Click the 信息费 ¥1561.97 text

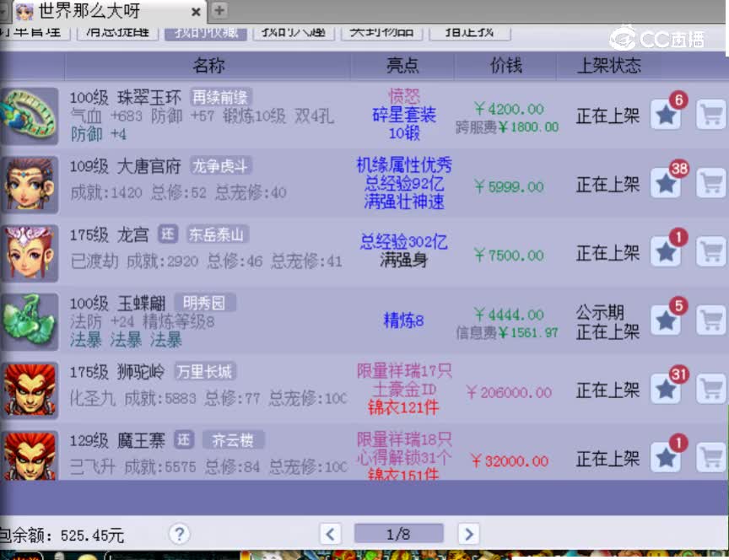(x=507, y=333)
